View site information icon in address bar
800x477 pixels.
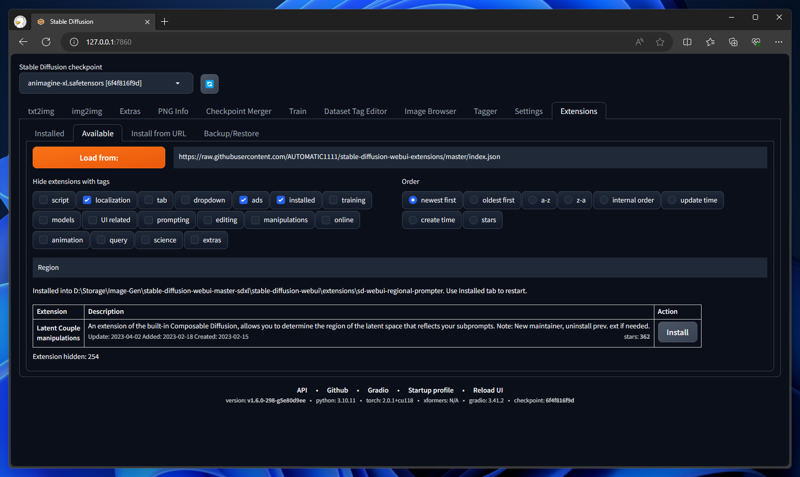tap(74, 42)
